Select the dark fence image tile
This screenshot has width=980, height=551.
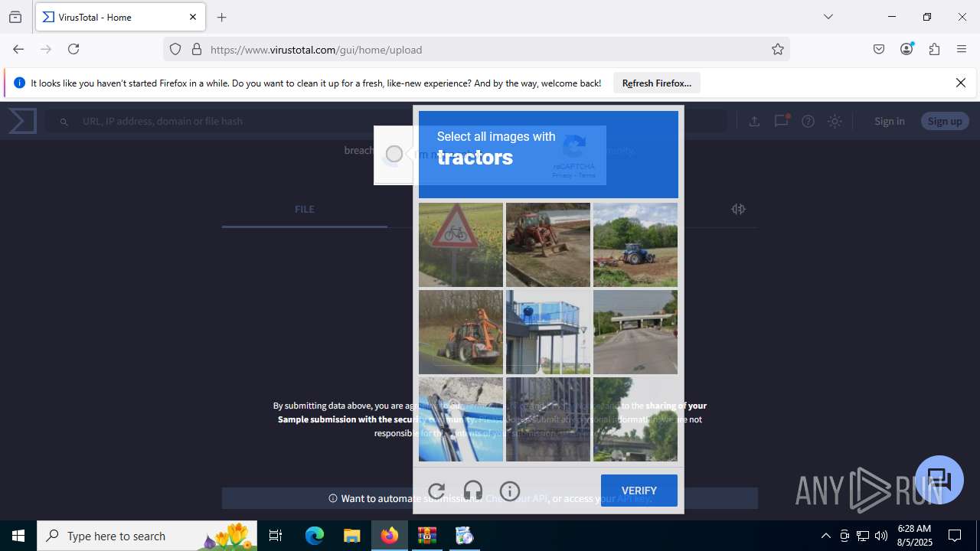[x=548, y=419]
